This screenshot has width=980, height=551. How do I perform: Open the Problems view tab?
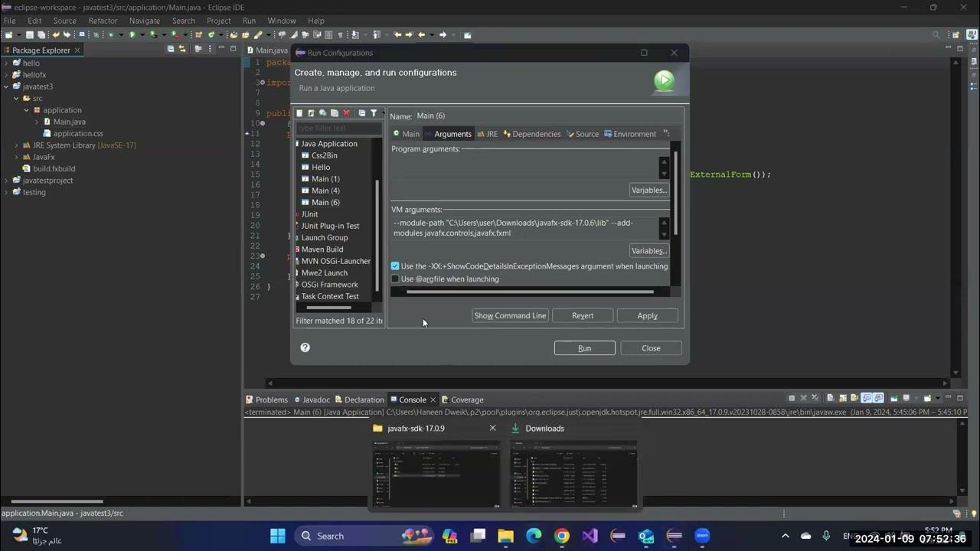(x=266, y=399)
